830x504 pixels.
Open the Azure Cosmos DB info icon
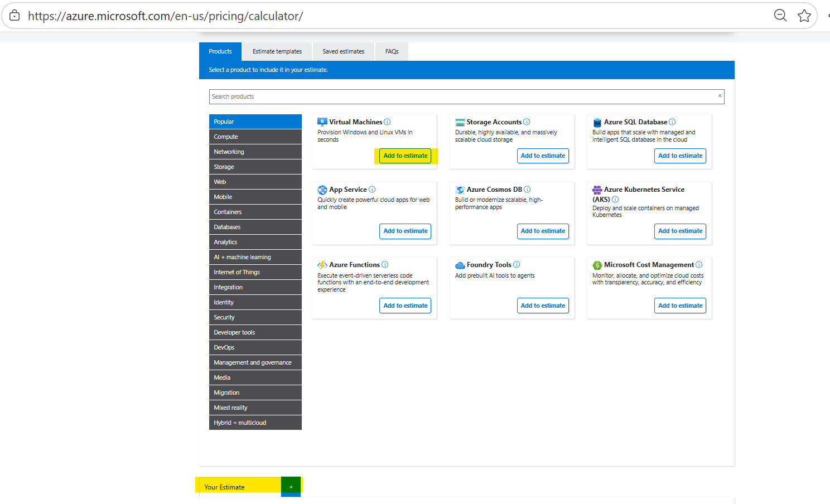527,190
